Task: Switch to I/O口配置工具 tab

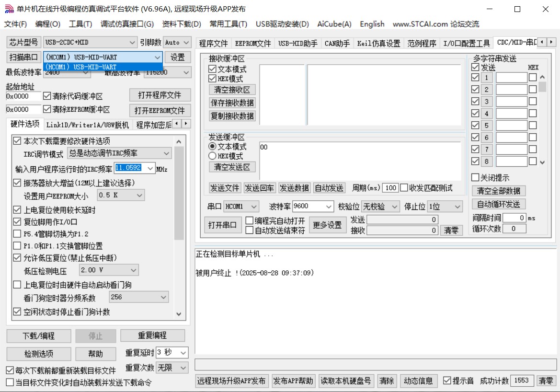Action: point(467,43)
